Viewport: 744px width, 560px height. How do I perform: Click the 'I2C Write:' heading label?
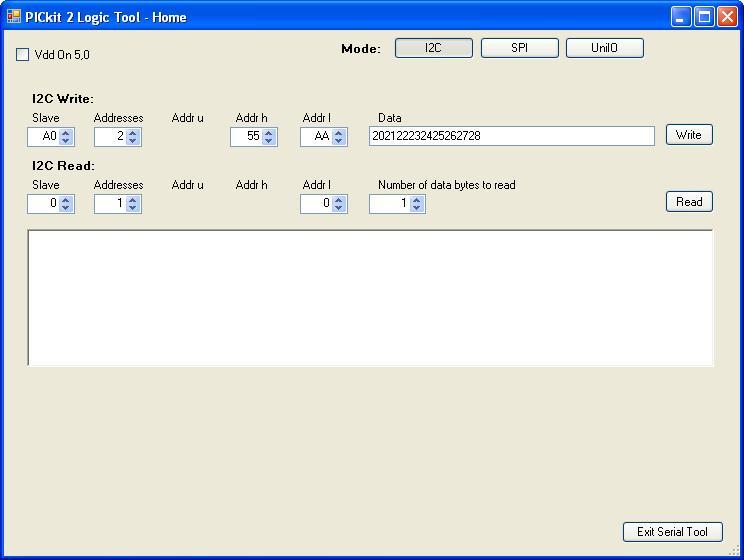point(63,99)
